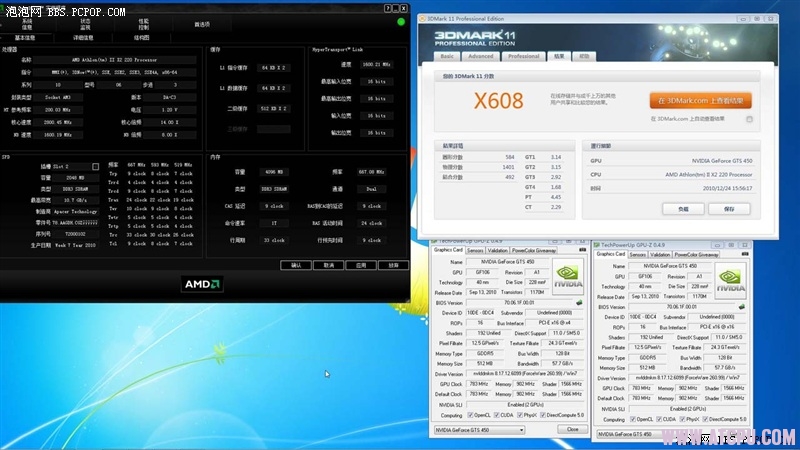The height and width of the screenshot is (450, 800).
Task: Click NVIDIA SLI Enabled field in right GPU-Z
Action: click(x=687, y=409)
